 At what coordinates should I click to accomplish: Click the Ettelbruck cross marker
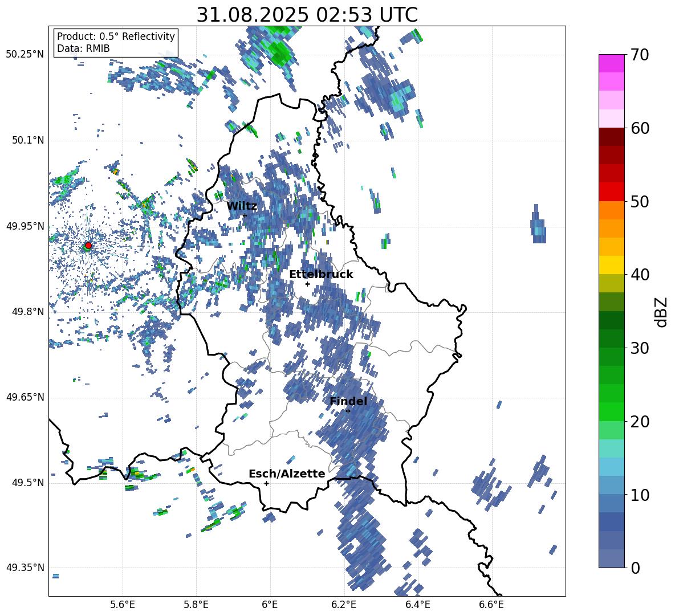(x=307, y=284)
